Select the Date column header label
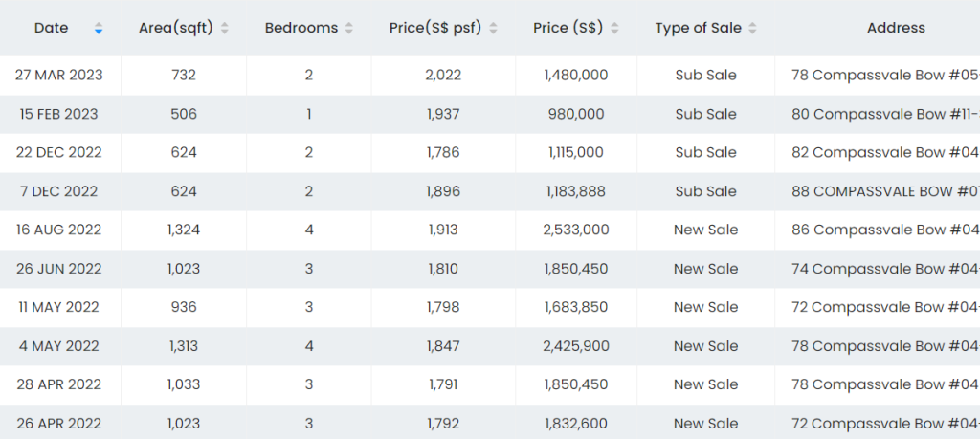The width and height of the screenshot is (980, 439). tap(52, 28)
